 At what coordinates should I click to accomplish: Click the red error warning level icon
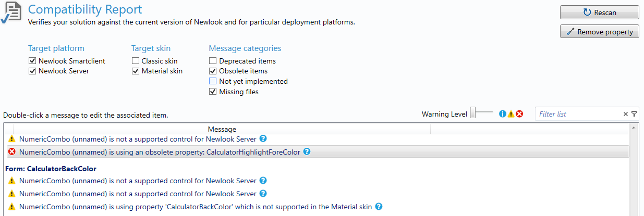pyautogui.click(x=519, y=114)
